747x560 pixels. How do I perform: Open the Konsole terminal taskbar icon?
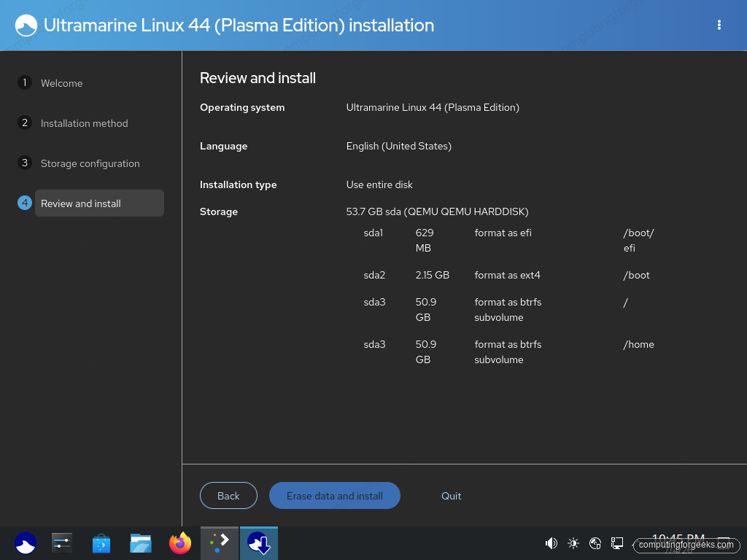coord(220,542)
